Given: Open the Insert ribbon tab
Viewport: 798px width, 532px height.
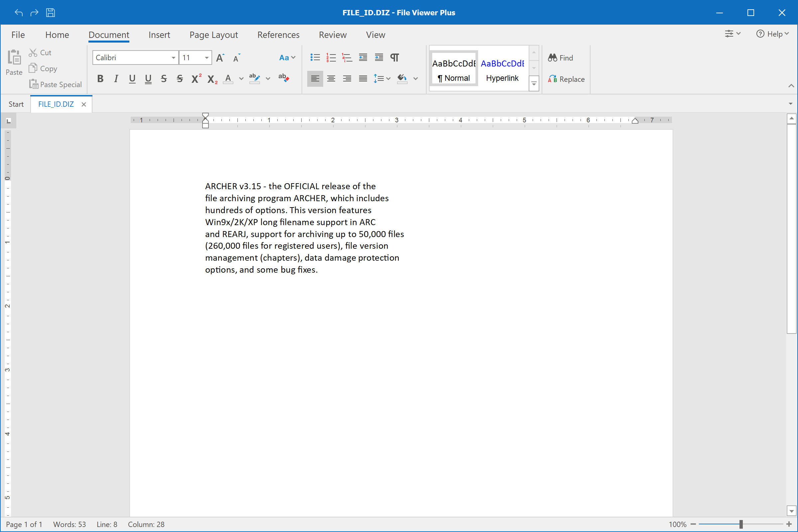Looking at the screenshot, I should tap(159, 35).
